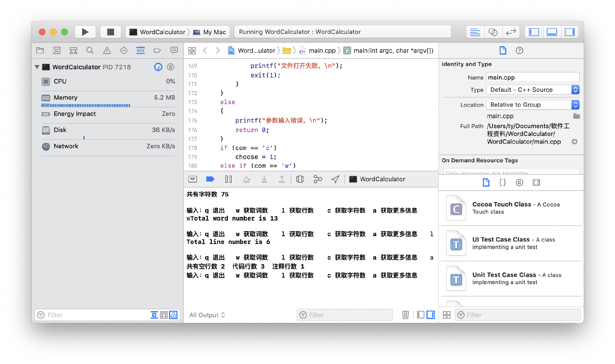The height and width of the screenshot is (364, 615).
Task: Select the Issue navigator warning icon
Action: point(107,50)
